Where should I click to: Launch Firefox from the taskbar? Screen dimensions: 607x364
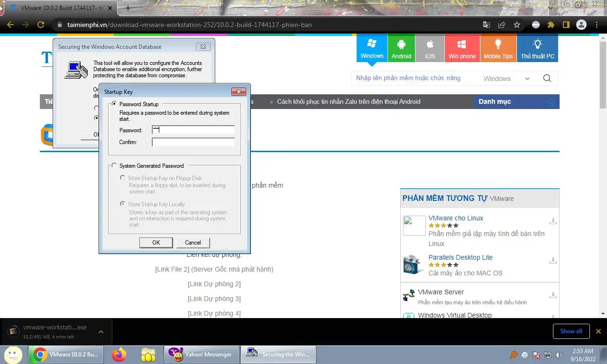pyautogui.click(x=120, y=354)
